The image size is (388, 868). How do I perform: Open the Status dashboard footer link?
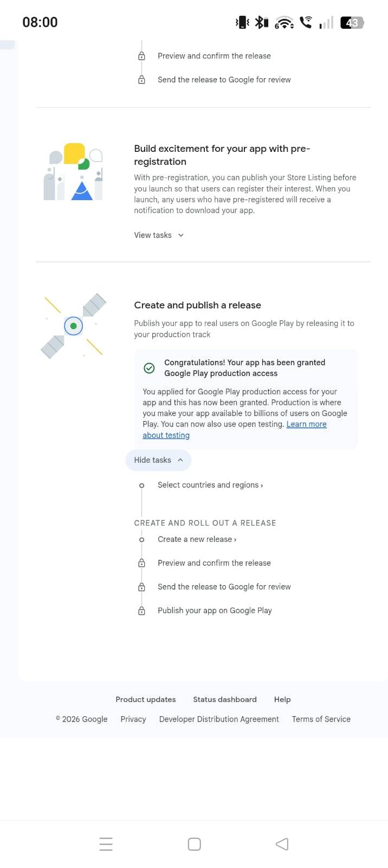[x=225, y=699]
